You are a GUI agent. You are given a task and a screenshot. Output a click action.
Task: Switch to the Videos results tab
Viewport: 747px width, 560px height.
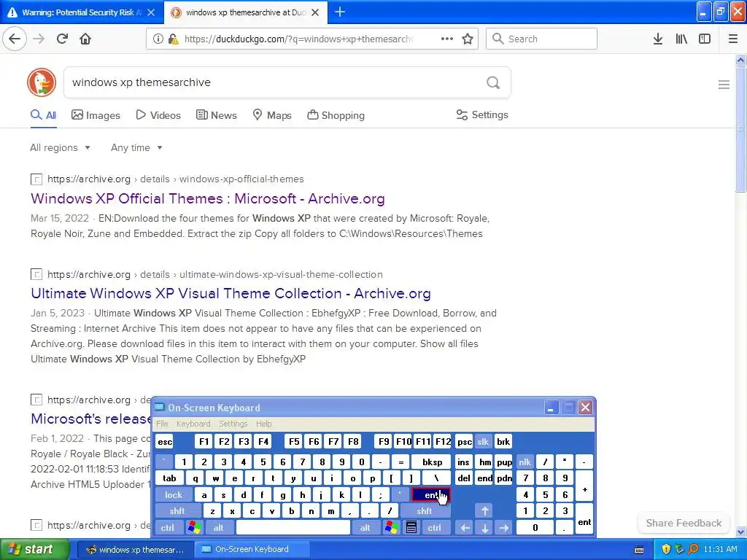[158, 115]
